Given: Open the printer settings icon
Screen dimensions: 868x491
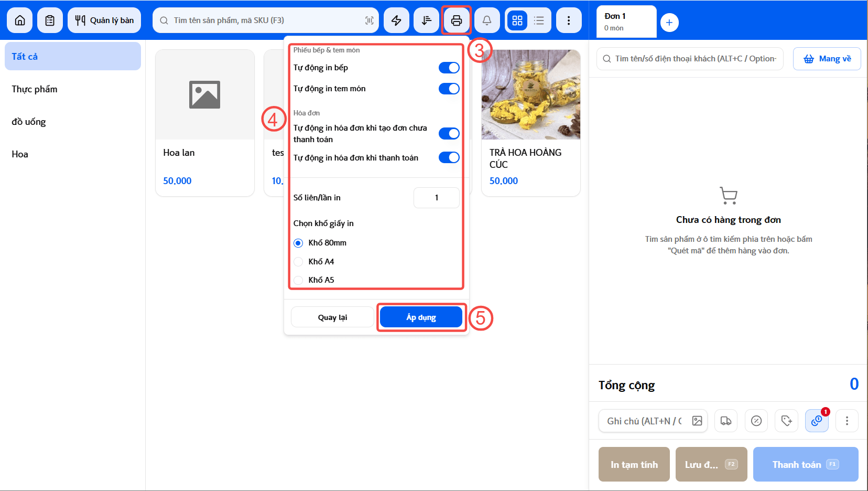Looking at the screenshot, I should 457,20.
